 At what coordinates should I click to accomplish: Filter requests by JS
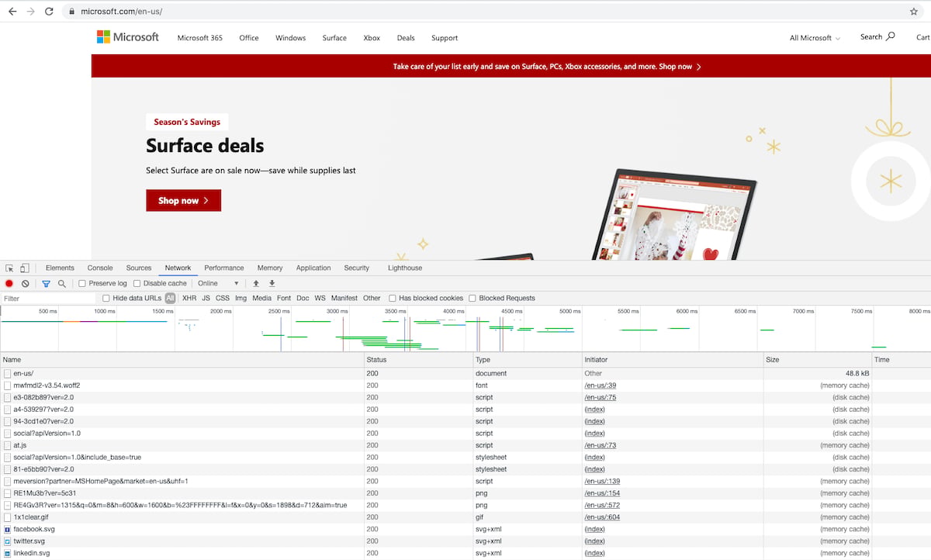206,298
